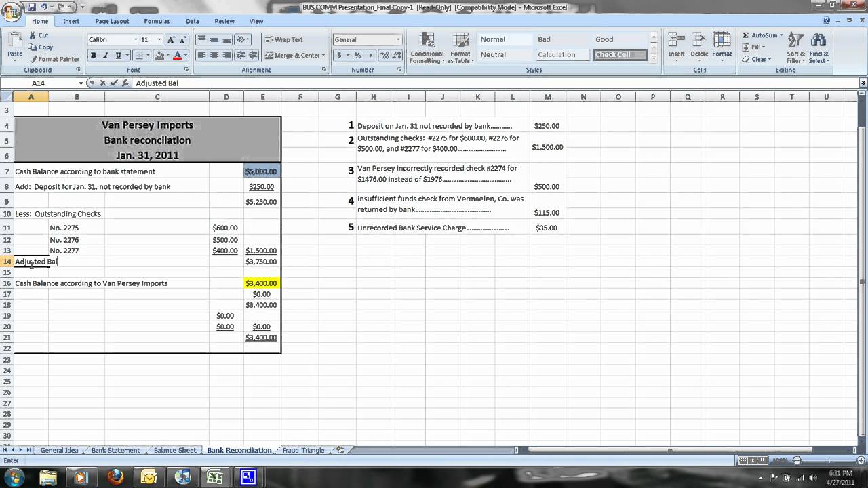Click the Delete cells icon
868x488 pixels.
[x=699, y=40]
